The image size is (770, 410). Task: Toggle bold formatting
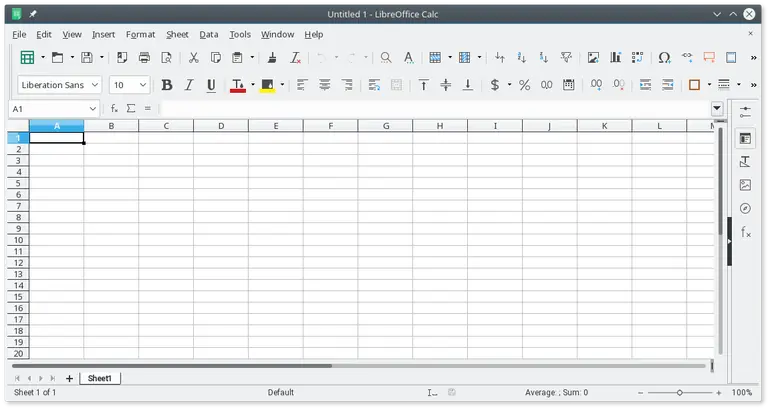click(x=167, y=86)
